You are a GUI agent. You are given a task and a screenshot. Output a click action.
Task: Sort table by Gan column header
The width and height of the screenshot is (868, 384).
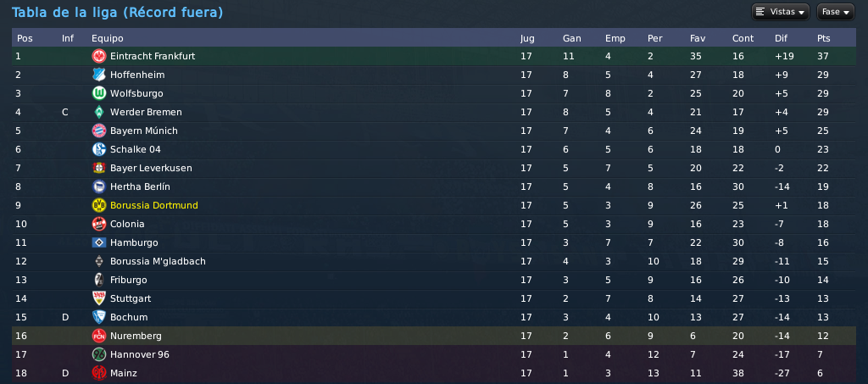(x=572, y=38)
